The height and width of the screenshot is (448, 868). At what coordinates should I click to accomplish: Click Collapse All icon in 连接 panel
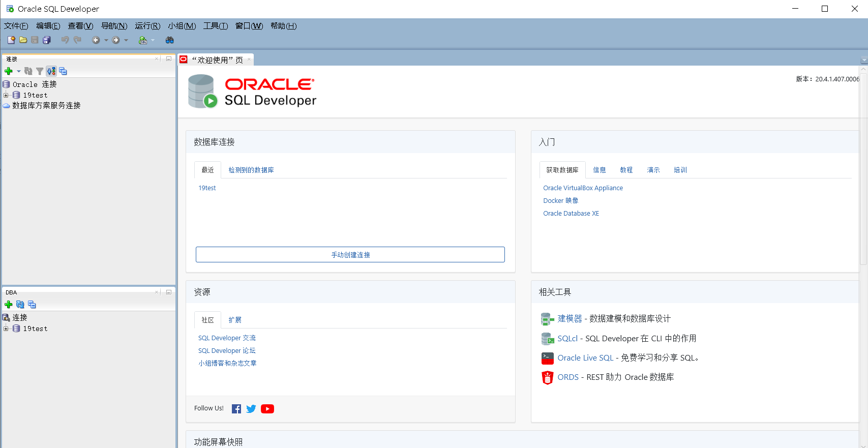pos(63,71)
